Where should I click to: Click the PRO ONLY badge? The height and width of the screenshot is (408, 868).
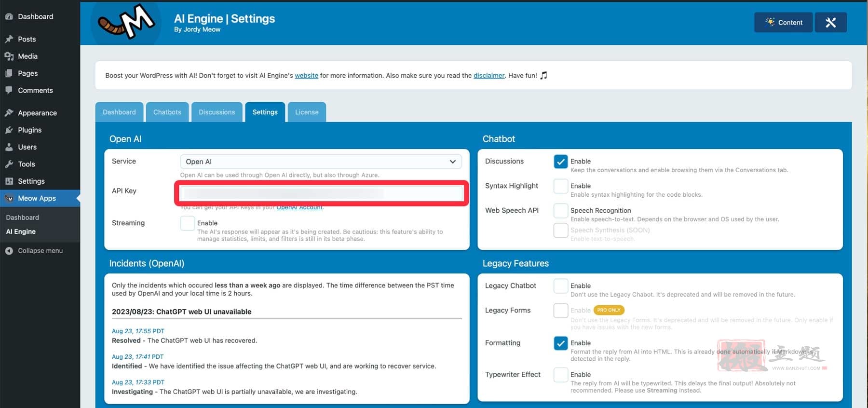coord(609,310)
